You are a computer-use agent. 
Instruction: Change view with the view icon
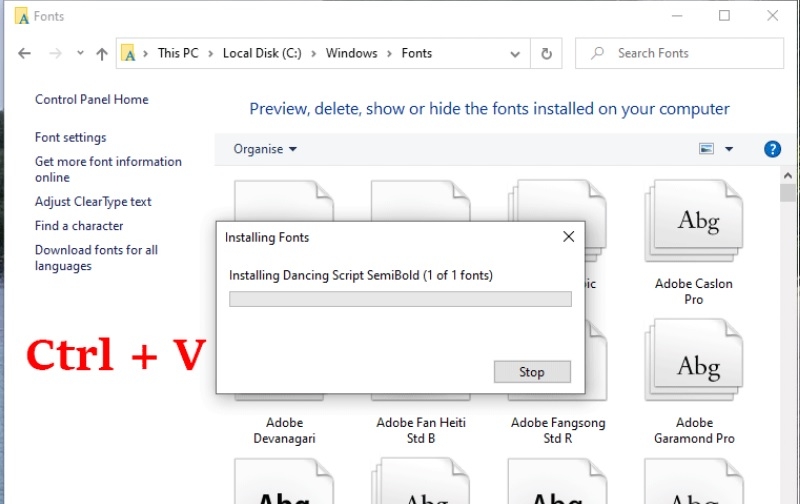click(706, 149)
